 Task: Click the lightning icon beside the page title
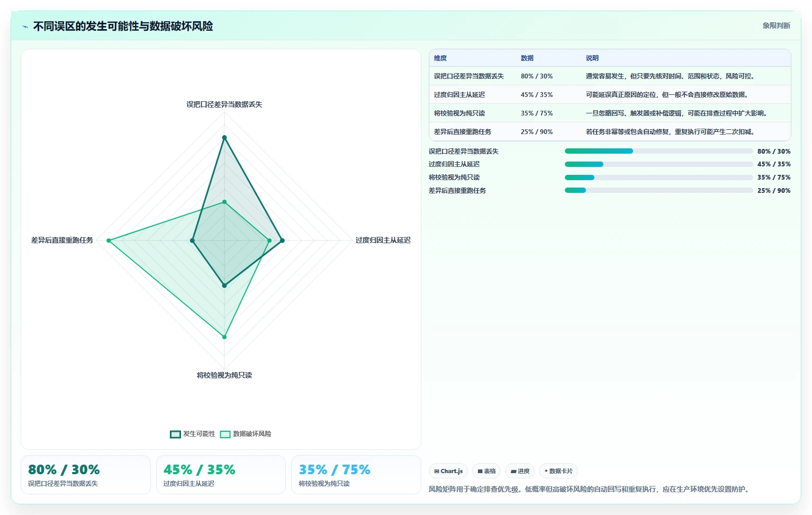coord(25,26)
